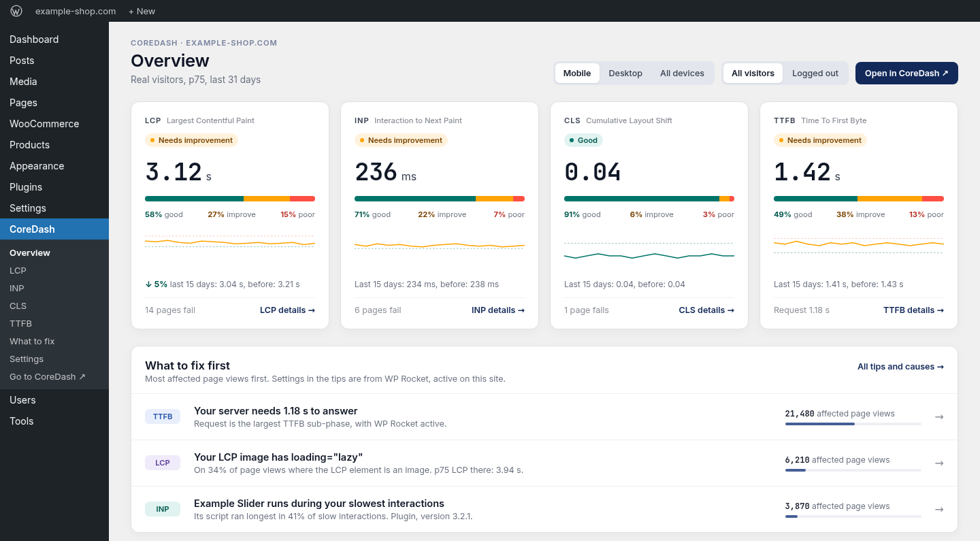This screenshot has height=541, width=980.
Task: Click the LCP 'Needs improvement' status badge
Action: [x=191, y=140]
